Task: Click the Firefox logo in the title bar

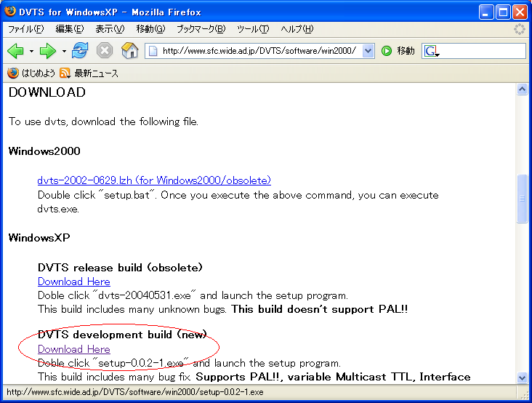Action: [x=10, y=11]
